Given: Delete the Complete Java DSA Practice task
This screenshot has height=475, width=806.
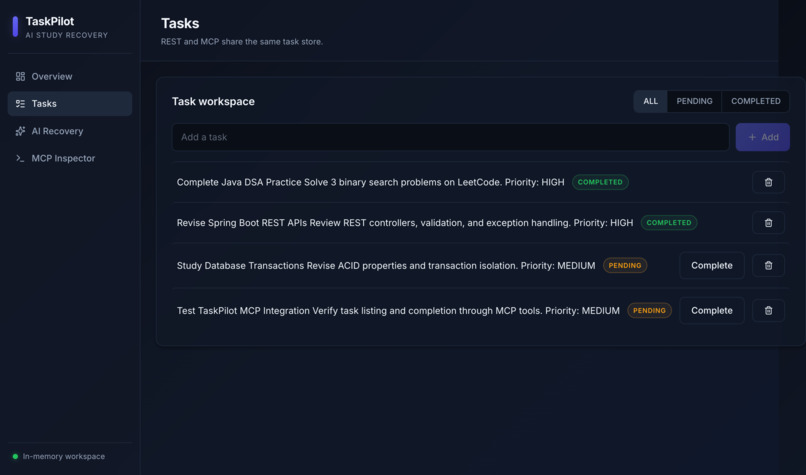Looking at the screenshot, I should coord(768,182).
